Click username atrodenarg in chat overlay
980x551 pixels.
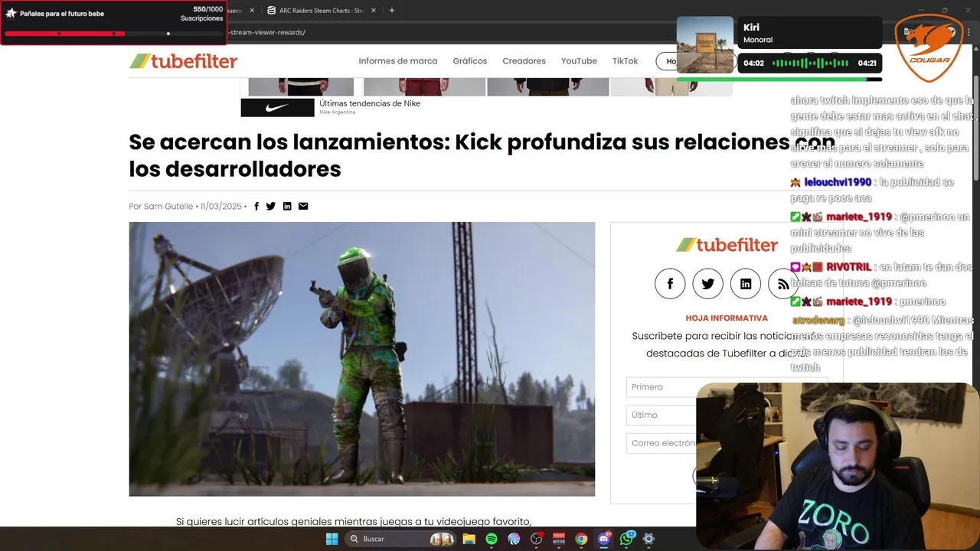point(818,320)
